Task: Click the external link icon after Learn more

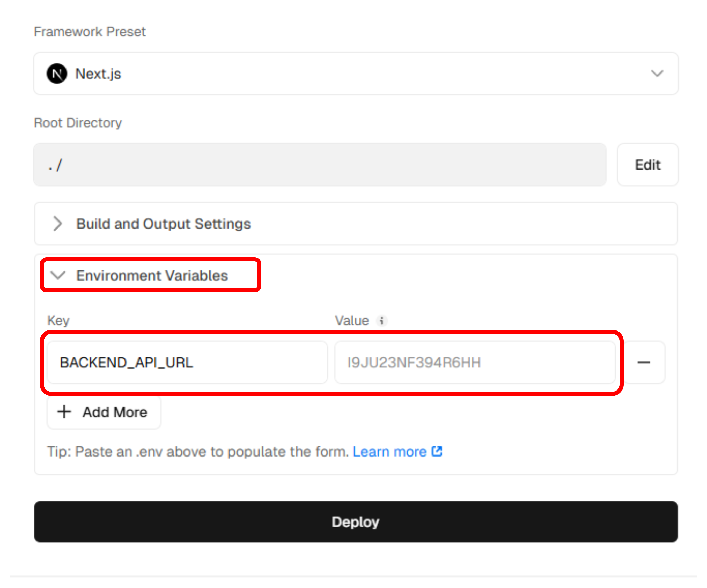Action: pos(437,451)
